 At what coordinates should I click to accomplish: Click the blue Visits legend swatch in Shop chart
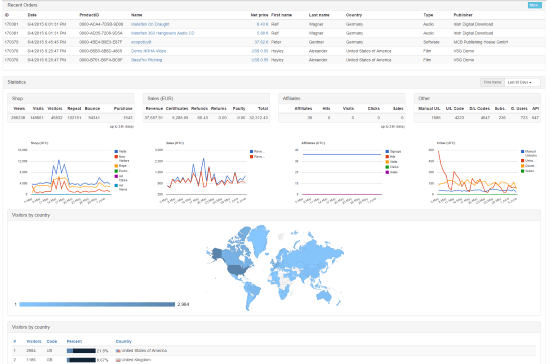(116, 151)
